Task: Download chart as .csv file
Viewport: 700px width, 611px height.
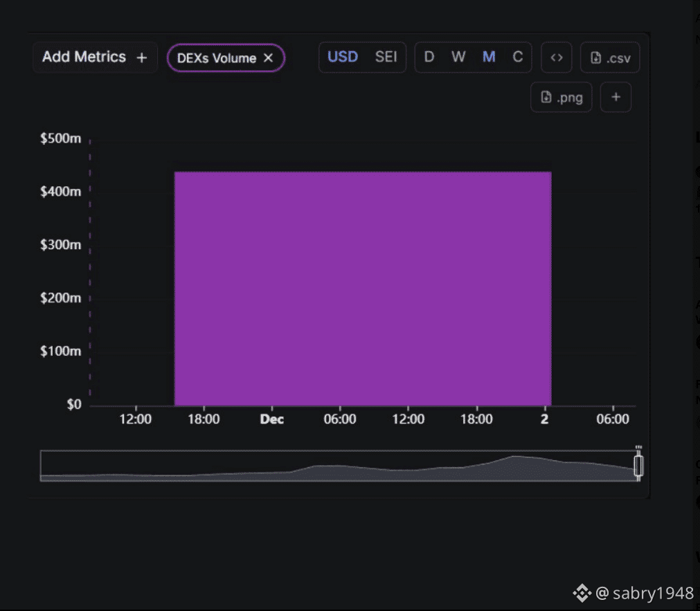Action: click(610, 57)
